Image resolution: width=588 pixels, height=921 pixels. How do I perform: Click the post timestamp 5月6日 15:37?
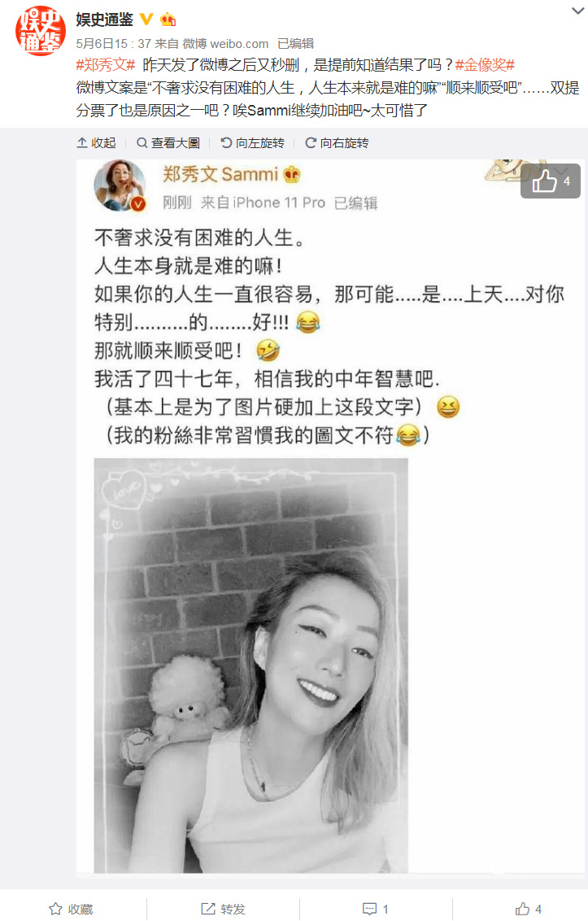113,43
